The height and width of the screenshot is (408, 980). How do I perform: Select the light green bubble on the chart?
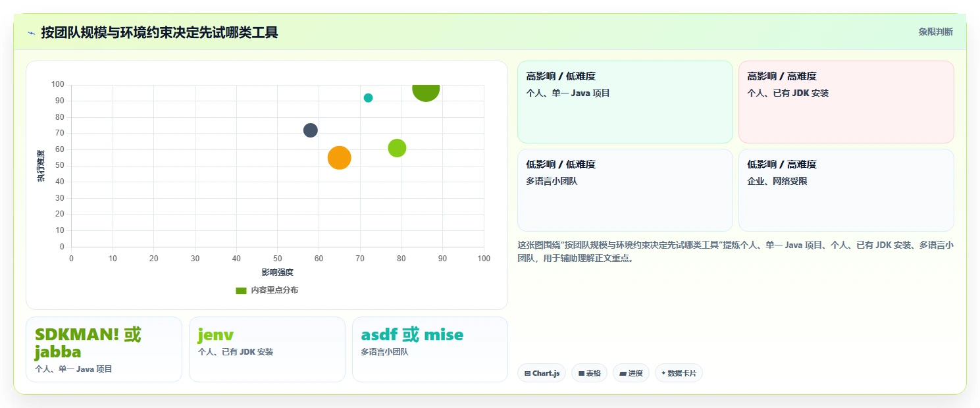(397, 148)
